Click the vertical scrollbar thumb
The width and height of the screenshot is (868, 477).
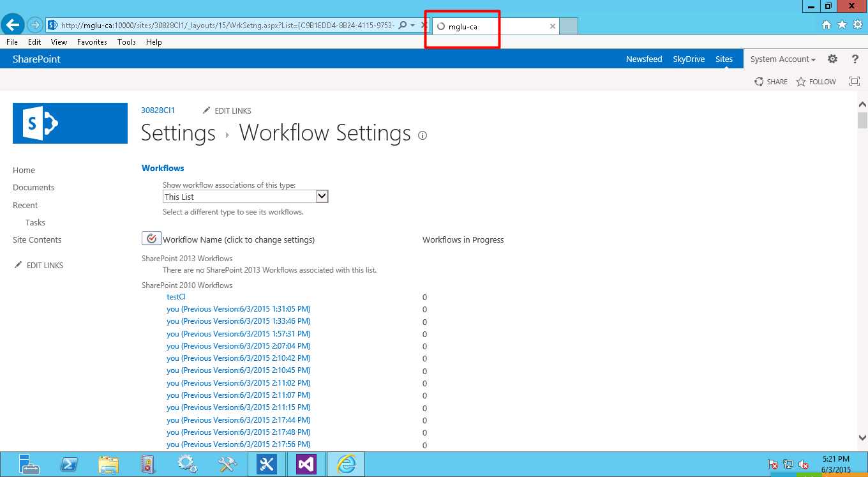click(x=862, y=120)
